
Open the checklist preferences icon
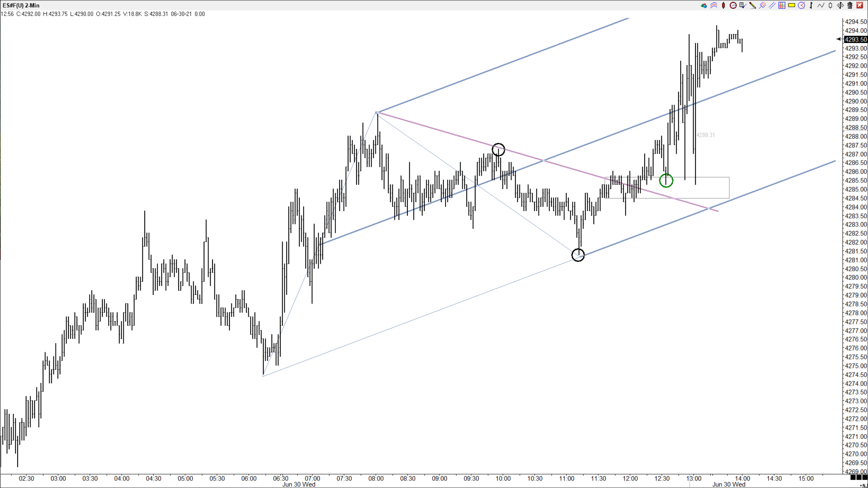point(743,5)
